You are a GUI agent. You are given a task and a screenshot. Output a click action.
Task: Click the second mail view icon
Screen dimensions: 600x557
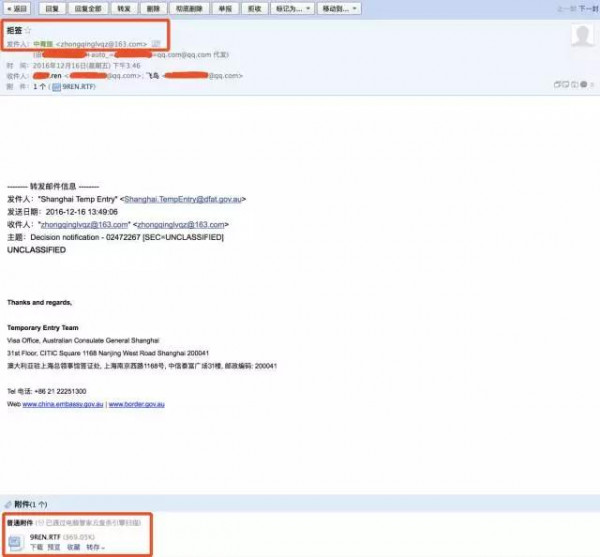click(x=566, y=85)
